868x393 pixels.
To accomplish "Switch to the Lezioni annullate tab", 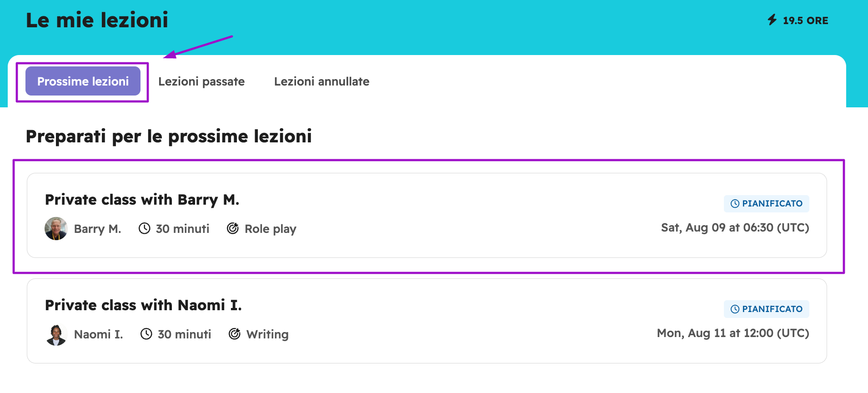I will point(321,81).
